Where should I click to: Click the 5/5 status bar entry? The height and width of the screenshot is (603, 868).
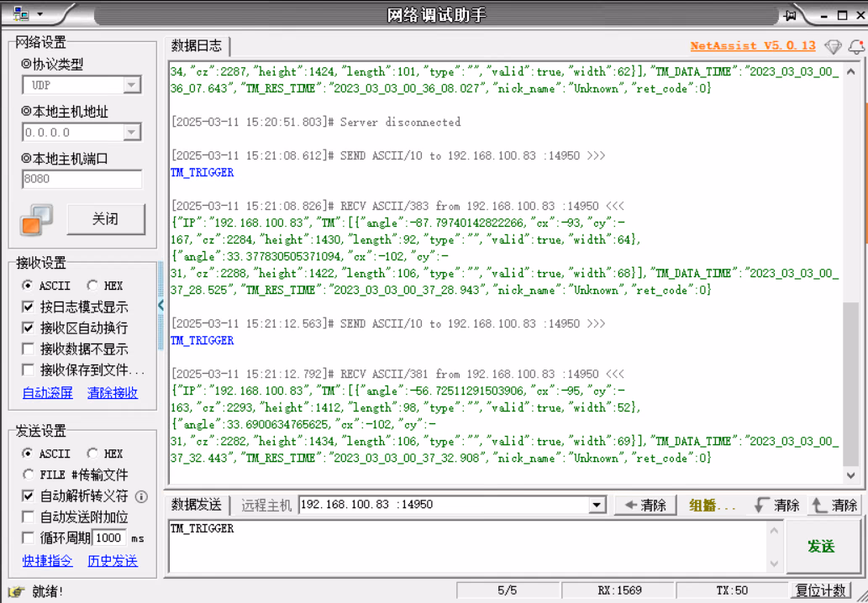coord(507,590)
